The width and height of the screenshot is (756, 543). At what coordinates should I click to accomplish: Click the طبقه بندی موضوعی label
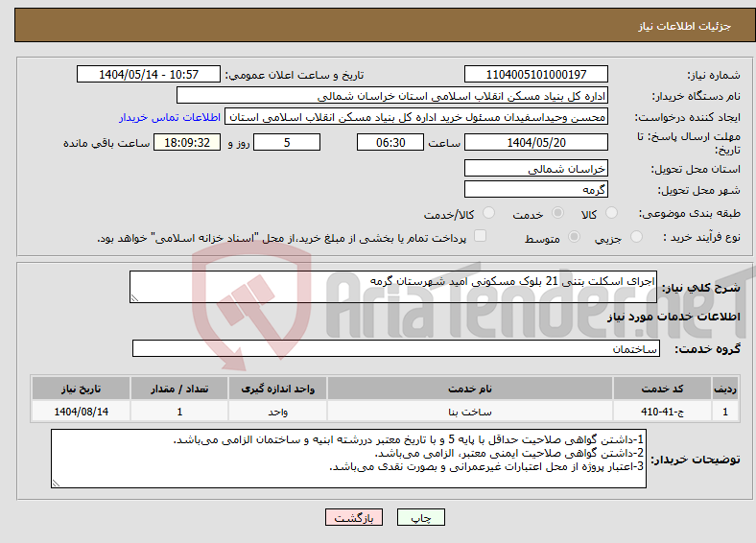tap(690, 213)
